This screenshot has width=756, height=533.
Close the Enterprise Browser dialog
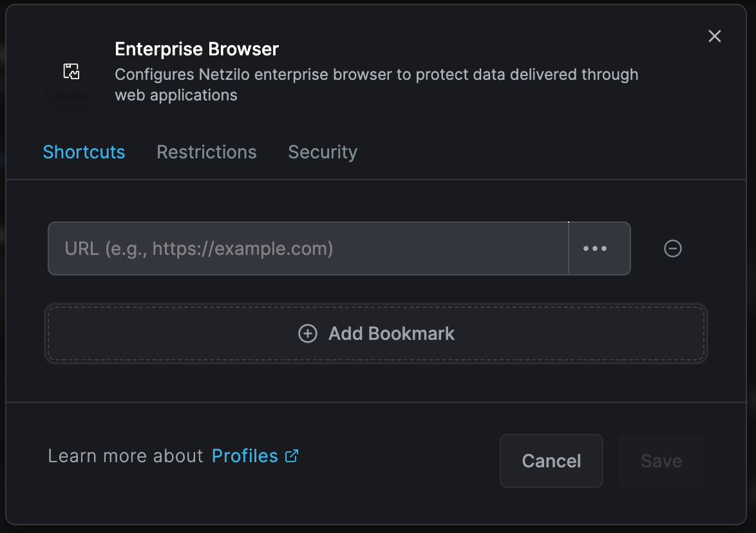coord(714,36)
